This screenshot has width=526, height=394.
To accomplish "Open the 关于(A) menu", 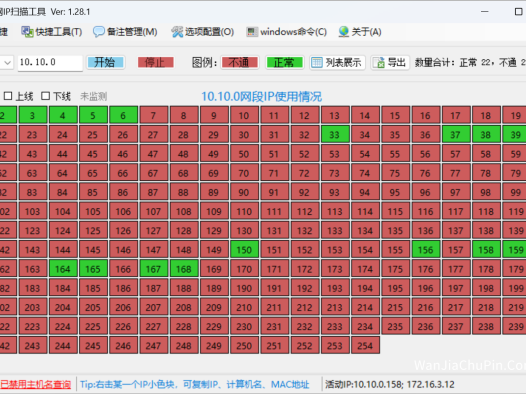I will [360, 32].
